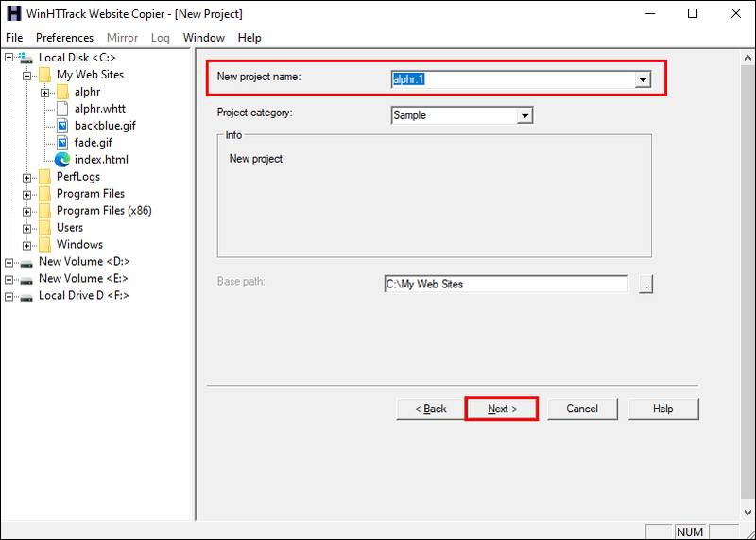756x540 pixels.
Task: Click the scrollbar up arrow
Action: (747, 58)
